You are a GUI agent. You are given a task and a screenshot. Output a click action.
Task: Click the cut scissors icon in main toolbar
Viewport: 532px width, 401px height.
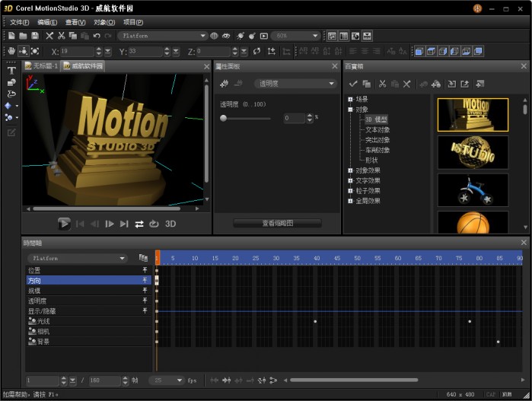tap(62, 36)
